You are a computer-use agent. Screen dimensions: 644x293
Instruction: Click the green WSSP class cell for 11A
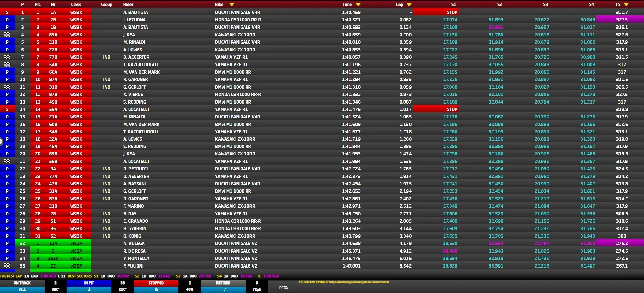pyautogui.click(x=76, y=243)
